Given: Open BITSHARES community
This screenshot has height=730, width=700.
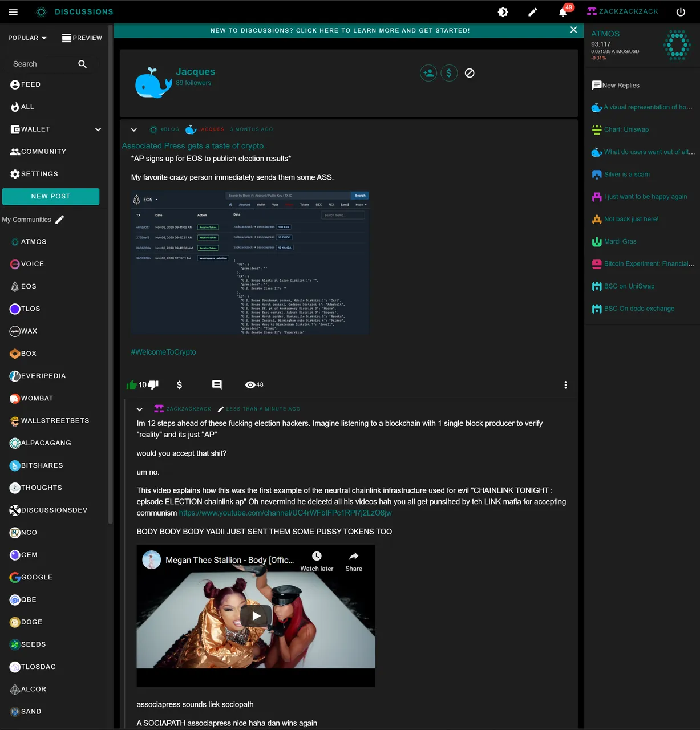Looking at the screenshot, I should (x=37, y=465).
